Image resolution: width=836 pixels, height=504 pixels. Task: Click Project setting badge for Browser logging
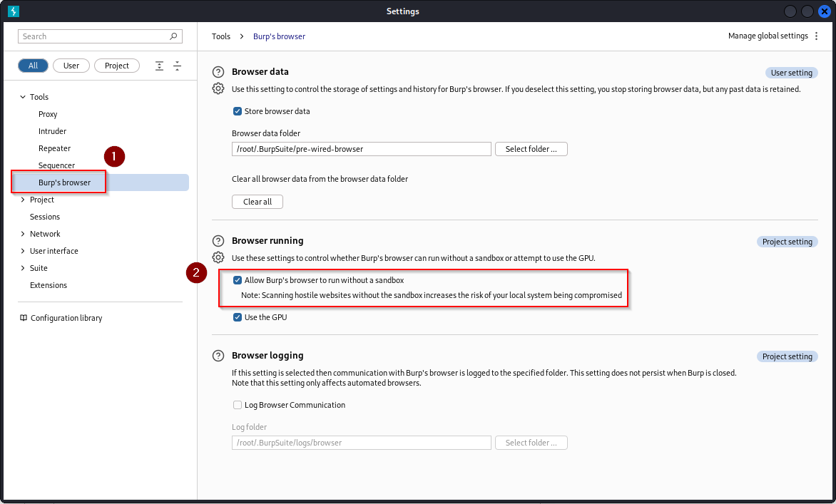(787, 356)
